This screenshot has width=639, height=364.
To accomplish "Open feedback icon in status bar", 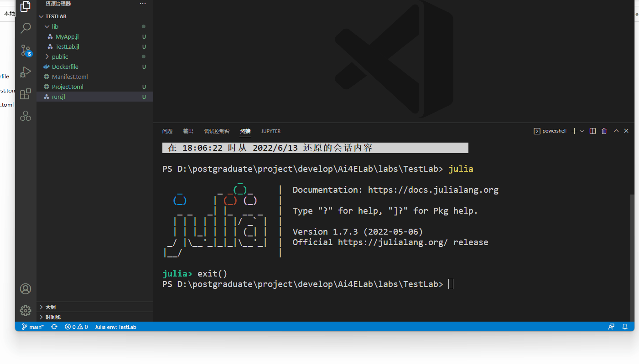I will (x=611, y=327).
